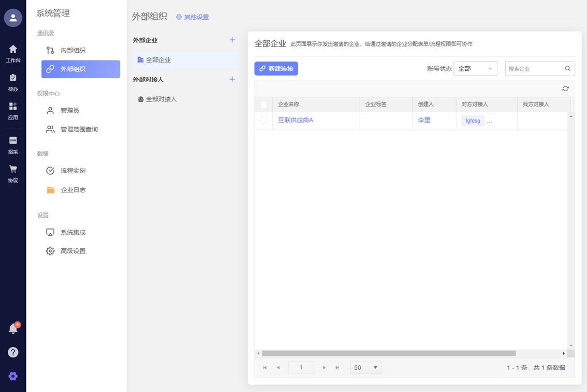Select 全部对接人 in the tree
587x392 pixels.
tap(161, 99)
